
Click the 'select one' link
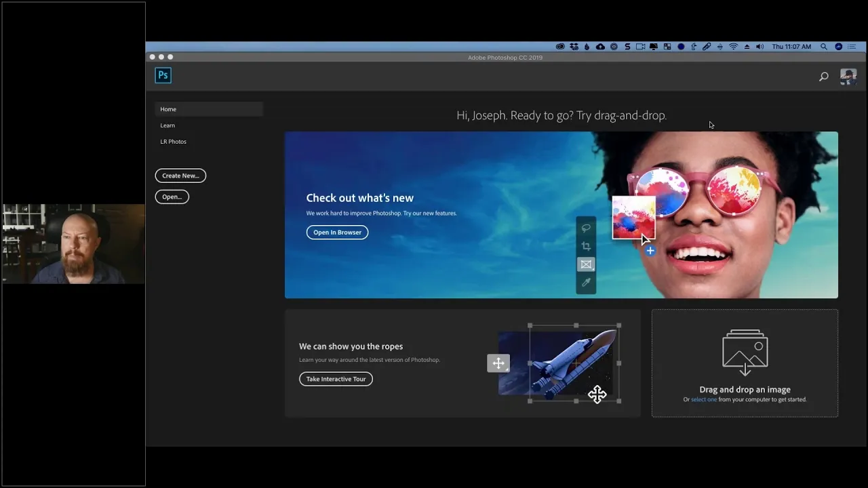click(x=704, y=399)
